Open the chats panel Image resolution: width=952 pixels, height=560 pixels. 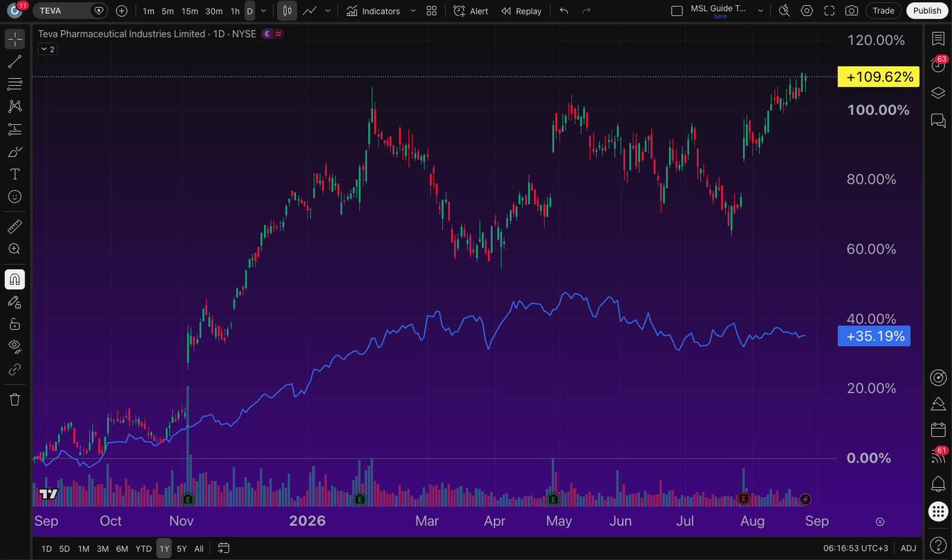pos(938,120)
